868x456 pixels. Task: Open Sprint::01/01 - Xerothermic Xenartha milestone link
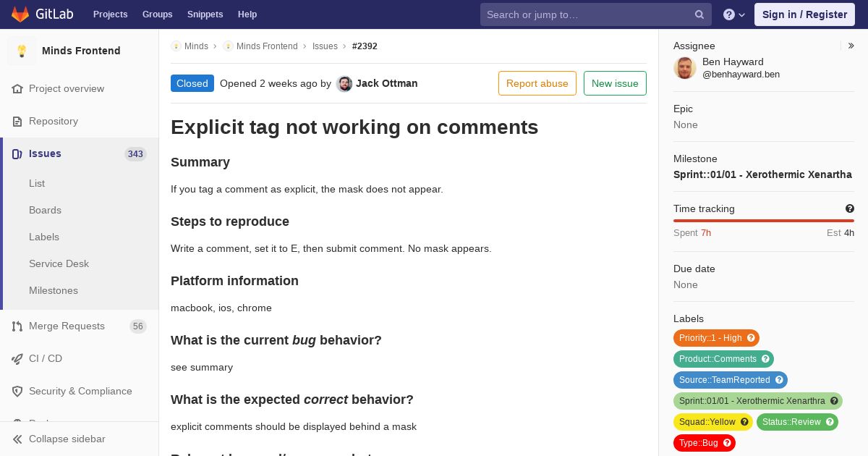click(x=762, y=174)
